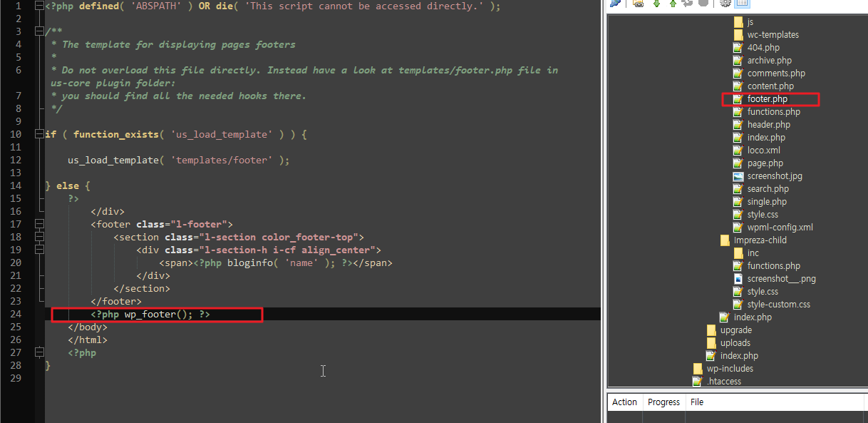Click line number 24 in the gutter

pos(16,314)
